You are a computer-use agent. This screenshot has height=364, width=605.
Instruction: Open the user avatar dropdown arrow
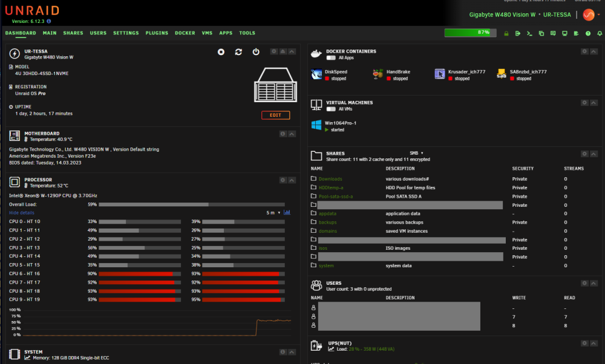(x=598, y=15)
